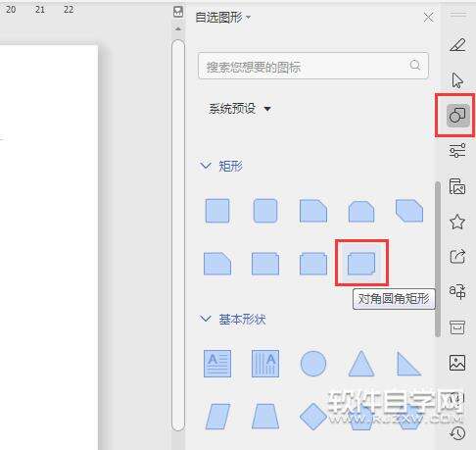Close the 自选图形 panel
This screenshot has height=450, width=476.
pyautogui.click(x=429, y=18)
